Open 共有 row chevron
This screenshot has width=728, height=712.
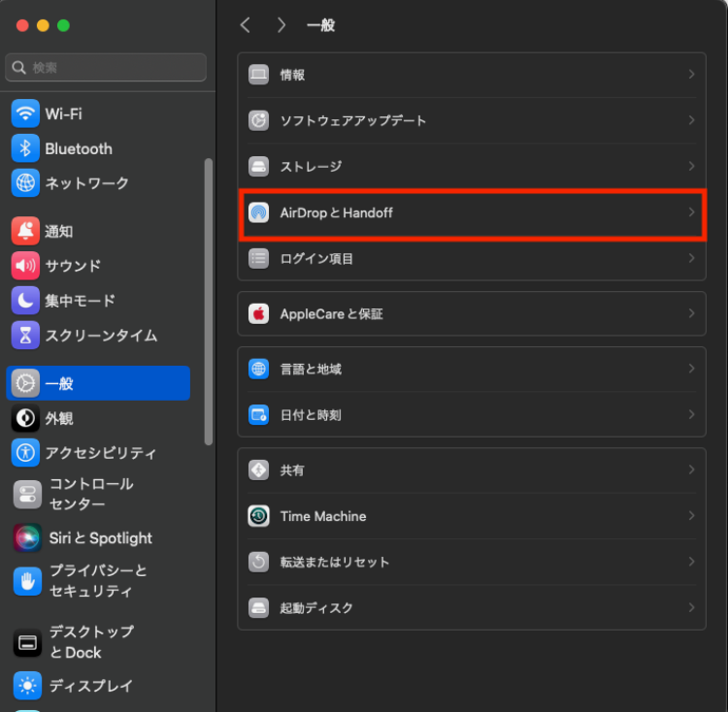point(691,469)
